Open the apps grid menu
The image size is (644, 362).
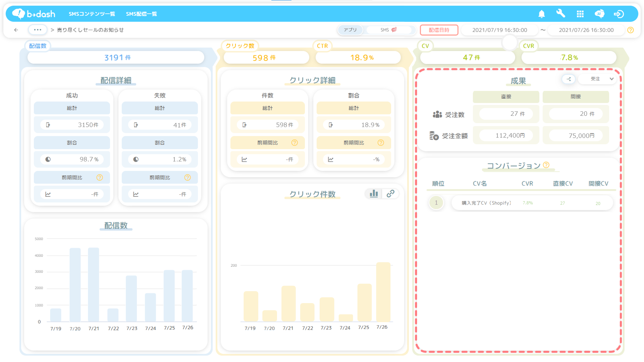(580, 14)
